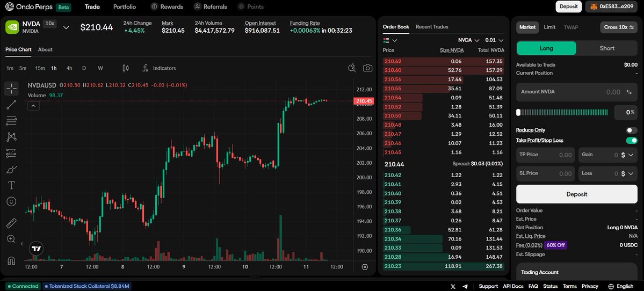
Task: Open the chart alert settings icon
Action: (352, 68)
